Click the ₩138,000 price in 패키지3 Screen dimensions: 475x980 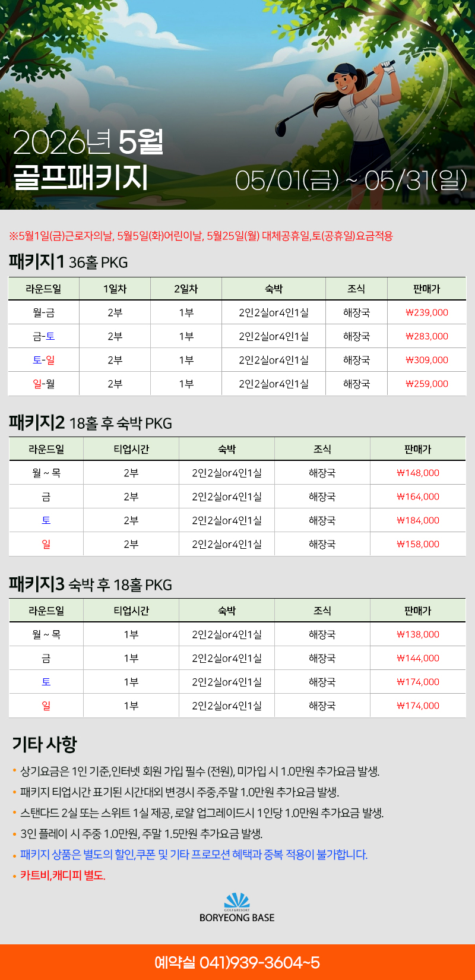click(x=418, y=634)
